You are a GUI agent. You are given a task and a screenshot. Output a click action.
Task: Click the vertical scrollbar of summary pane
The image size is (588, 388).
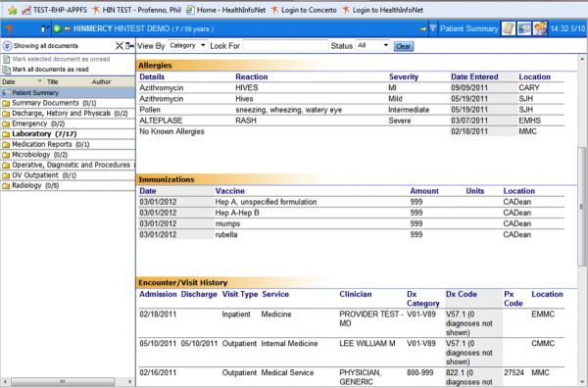(581, 206)
